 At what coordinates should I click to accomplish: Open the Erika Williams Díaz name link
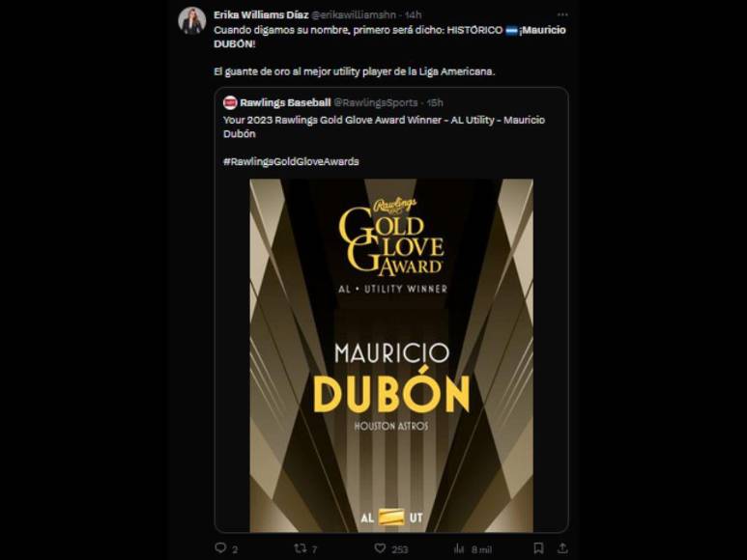click(261, 14)
